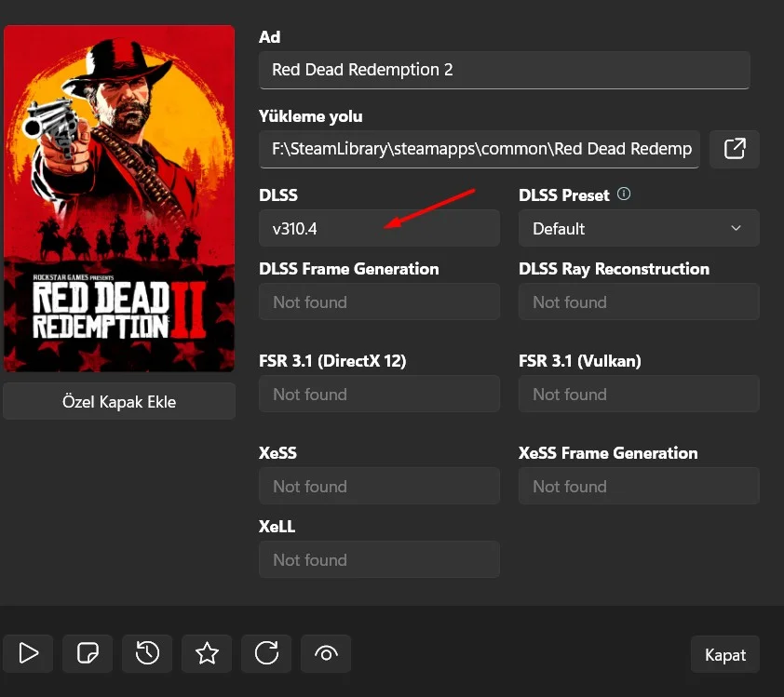Show DLSS Preset info icon
The height and width of the screenshot is (697, 784).
624,194
